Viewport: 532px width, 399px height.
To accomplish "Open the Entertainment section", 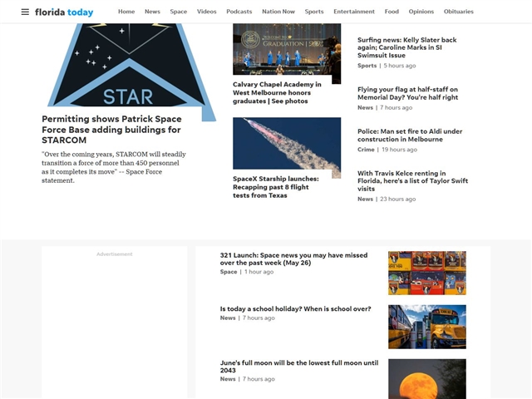I will coord(354,12).
